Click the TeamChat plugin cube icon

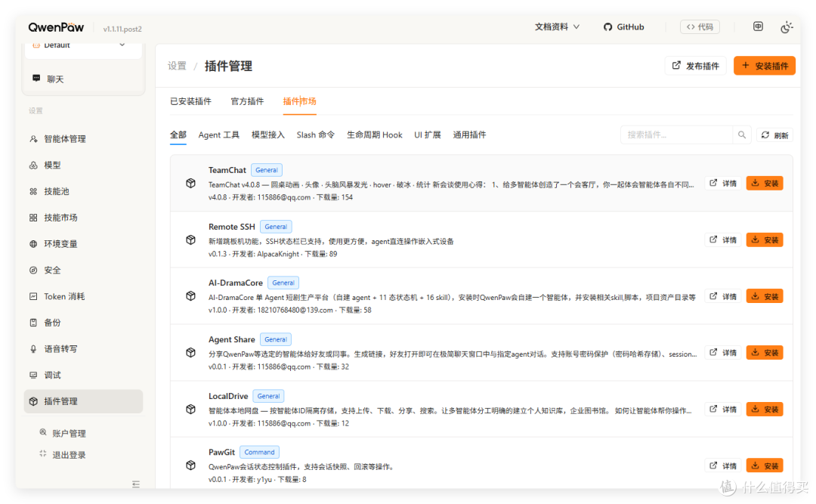tap(190, 184)
